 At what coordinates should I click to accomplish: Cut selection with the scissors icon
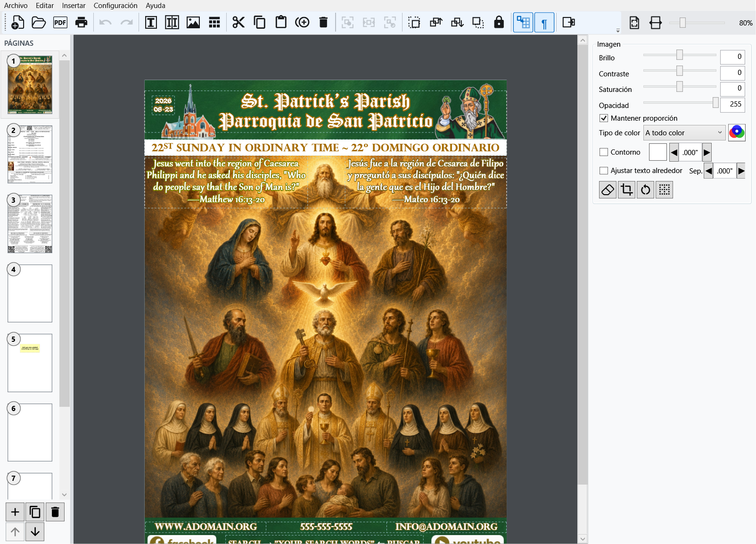(x=238, y=22)
